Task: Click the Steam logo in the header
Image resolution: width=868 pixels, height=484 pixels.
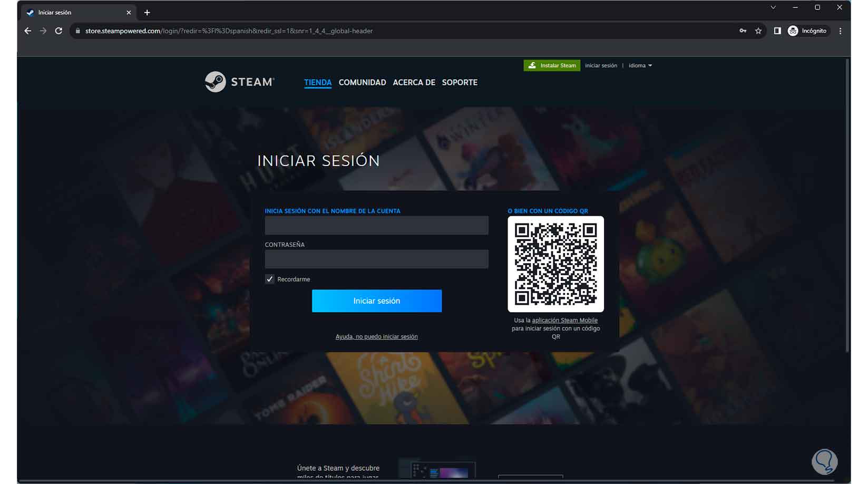Action: tap(240, 82)
